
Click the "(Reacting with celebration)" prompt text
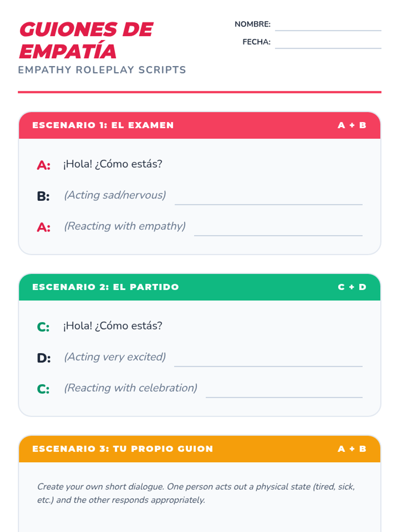(131, 388)
